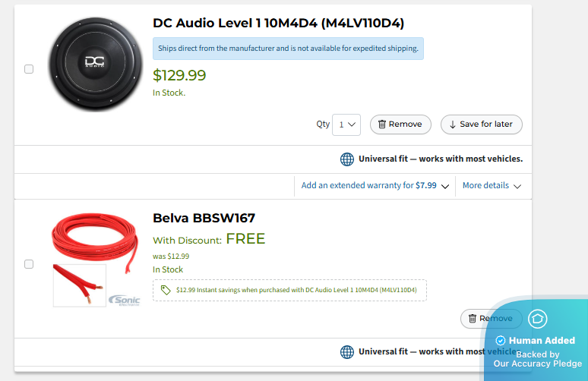Open the Belva BBSW167 product title link

click(204, 219)
